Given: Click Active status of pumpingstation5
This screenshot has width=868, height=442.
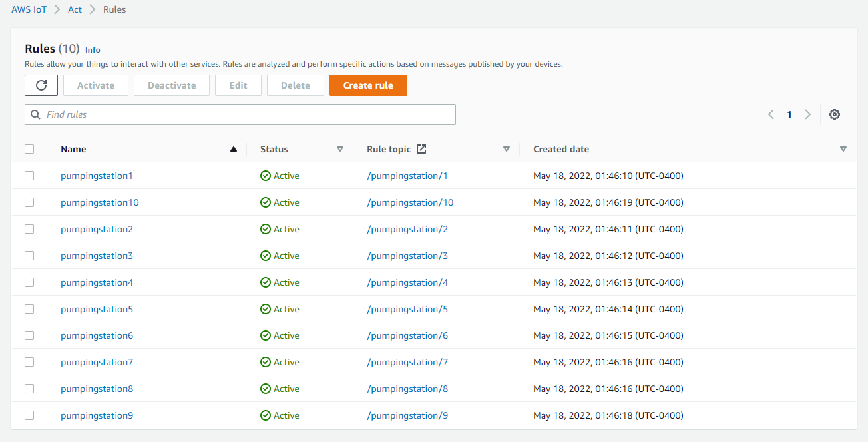Looking at the screenshot, I should pyautogui.click(x=280, y=309).
